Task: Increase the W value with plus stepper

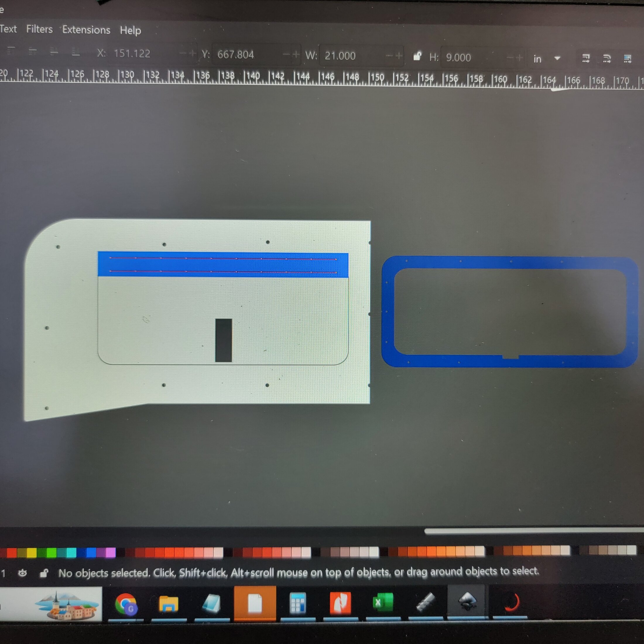Action: [399, 56]
